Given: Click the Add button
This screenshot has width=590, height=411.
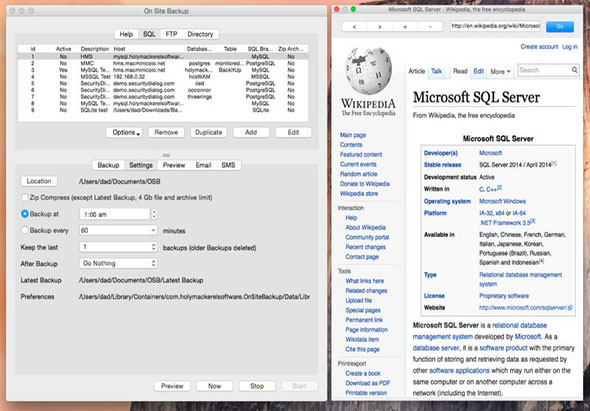Looking at the screenshot, I should coord(251,132).
